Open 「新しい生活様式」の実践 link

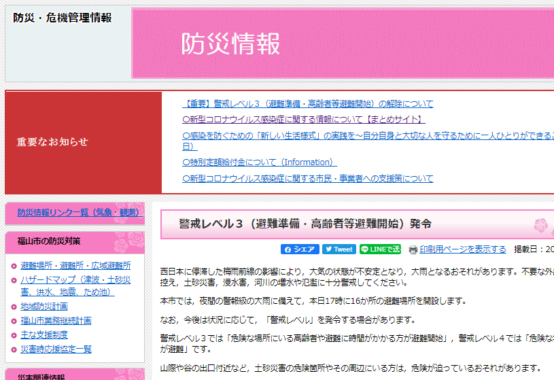(368, 141)
